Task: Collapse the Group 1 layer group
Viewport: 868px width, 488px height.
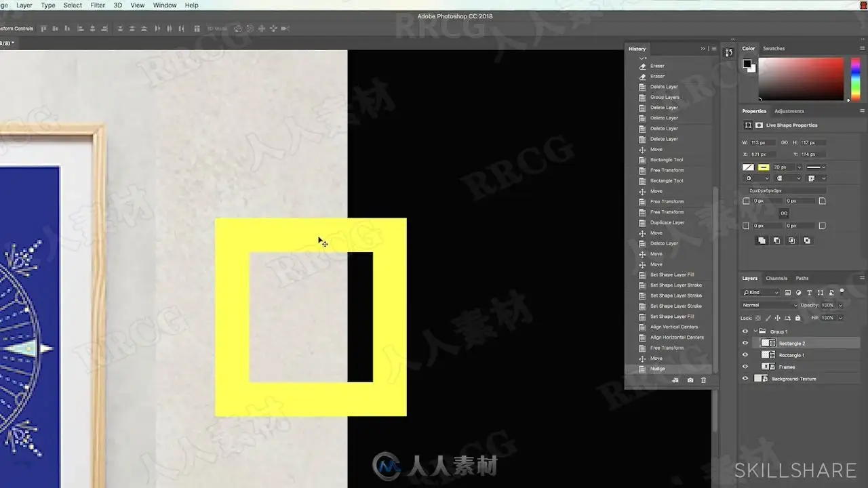Action: point(755,331)
